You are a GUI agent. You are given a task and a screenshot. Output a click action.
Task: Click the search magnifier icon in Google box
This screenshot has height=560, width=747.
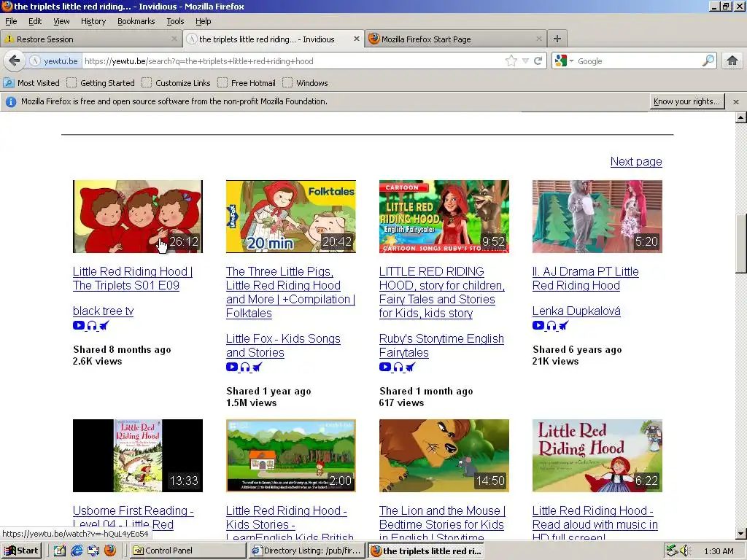pos(708,61)
